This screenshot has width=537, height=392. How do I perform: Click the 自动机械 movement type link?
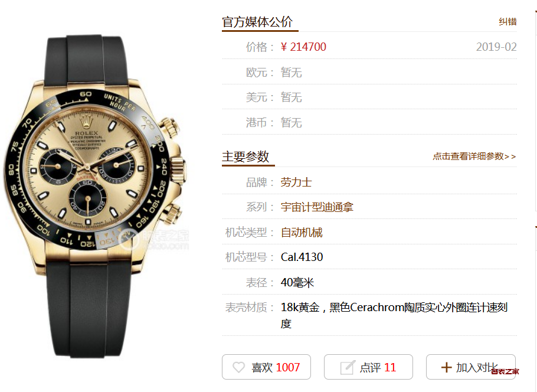[302, 233]
